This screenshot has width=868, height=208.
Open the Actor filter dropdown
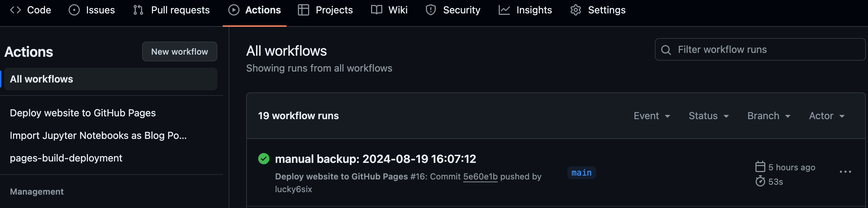click(826, 116)
